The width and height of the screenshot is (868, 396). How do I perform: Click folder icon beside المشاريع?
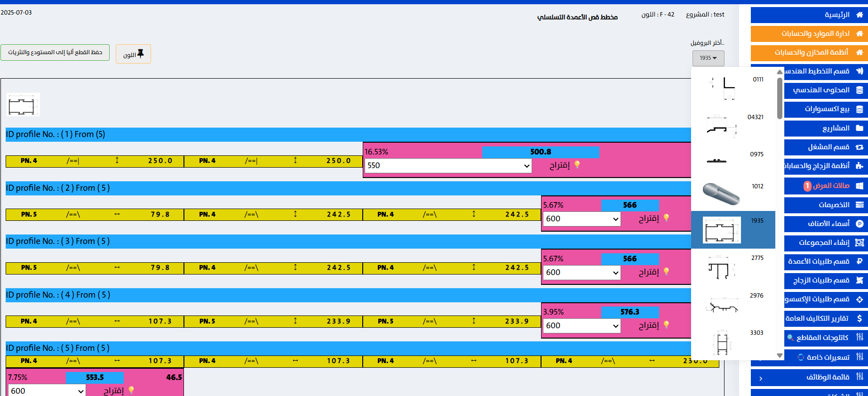[x=860, y=128]
